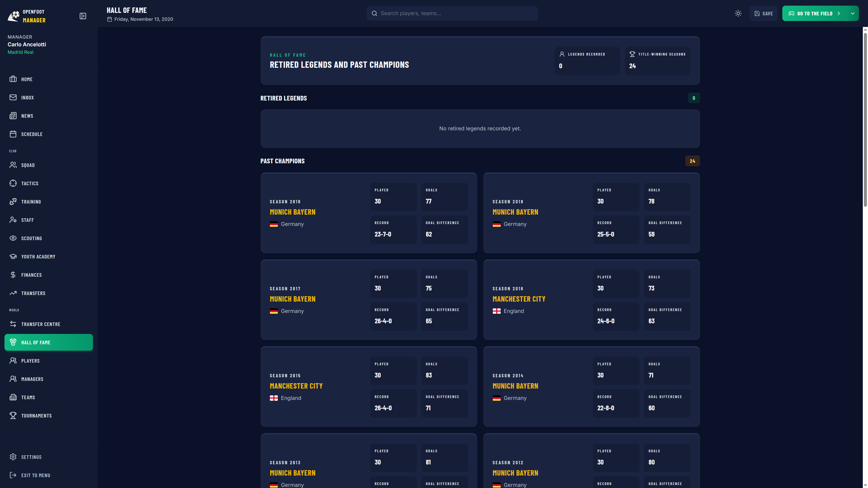This screenshot has height=488, width=868.
Task: Click the 23-7-0 record in Season 2019
Action: 383,234
